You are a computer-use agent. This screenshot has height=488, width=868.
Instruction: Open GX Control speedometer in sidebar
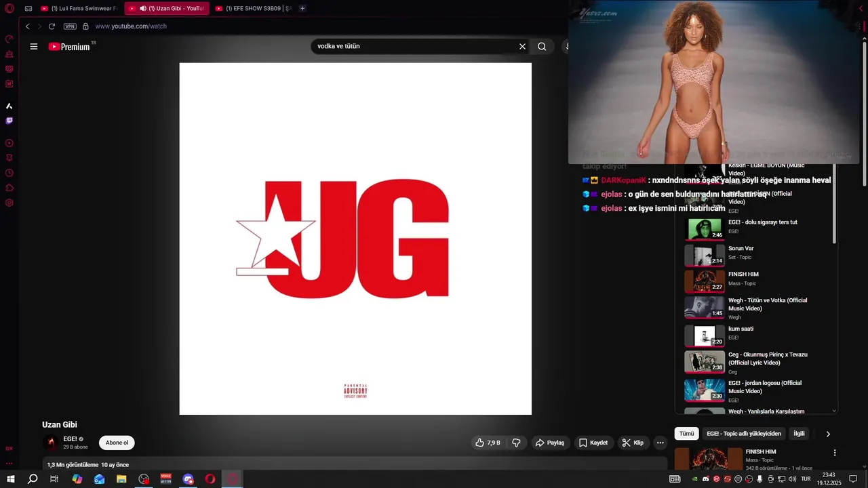pyautogui.click(x=9, y=39)
